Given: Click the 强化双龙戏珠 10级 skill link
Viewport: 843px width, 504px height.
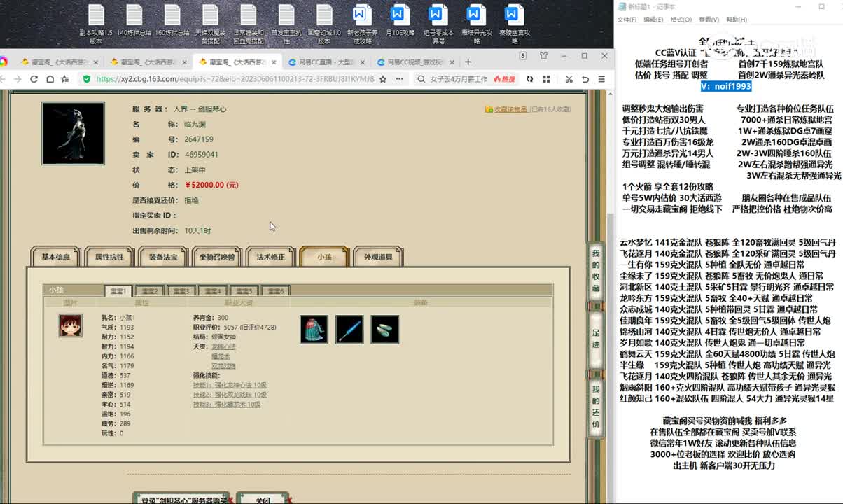Looking at the screenshot, I should 230,395.
